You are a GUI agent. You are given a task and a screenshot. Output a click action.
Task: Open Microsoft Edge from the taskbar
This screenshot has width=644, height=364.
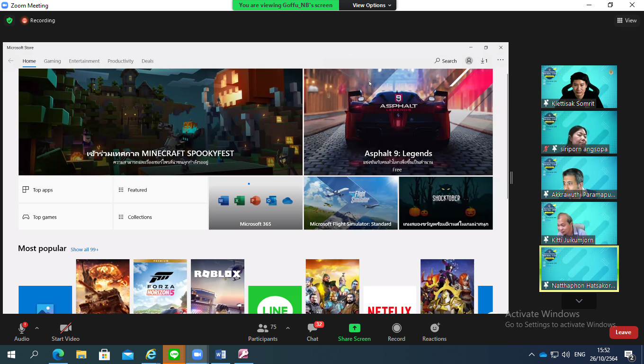pyautogui.click(x=58, y=354)
